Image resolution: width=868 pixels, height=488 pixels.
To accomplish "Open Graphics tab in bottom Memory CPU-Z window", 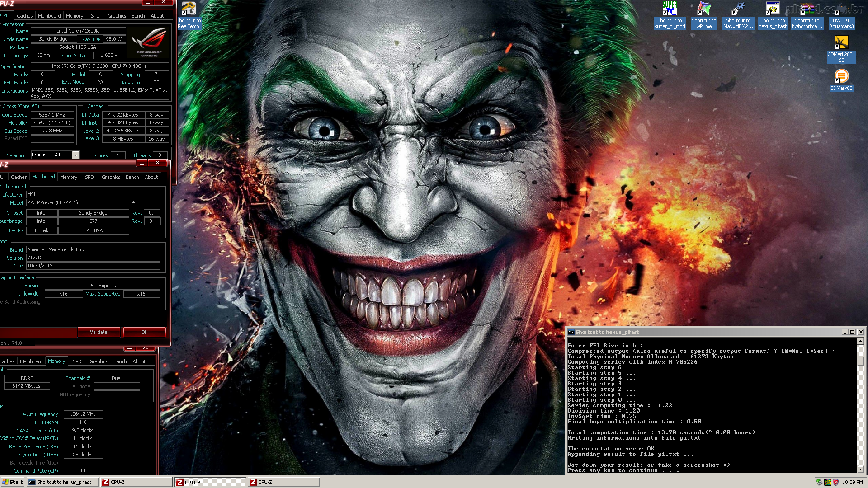I will (x=99, y=361).
